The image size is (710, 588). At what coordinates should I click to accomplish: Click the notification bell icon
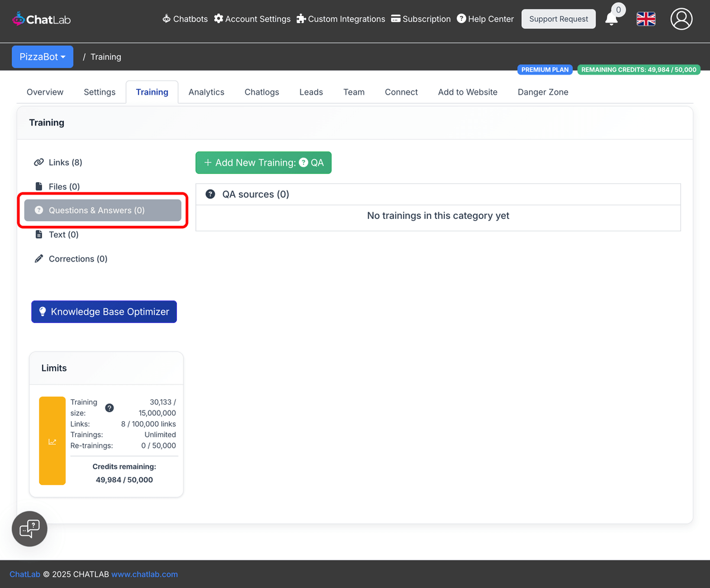tap(611, 18)
